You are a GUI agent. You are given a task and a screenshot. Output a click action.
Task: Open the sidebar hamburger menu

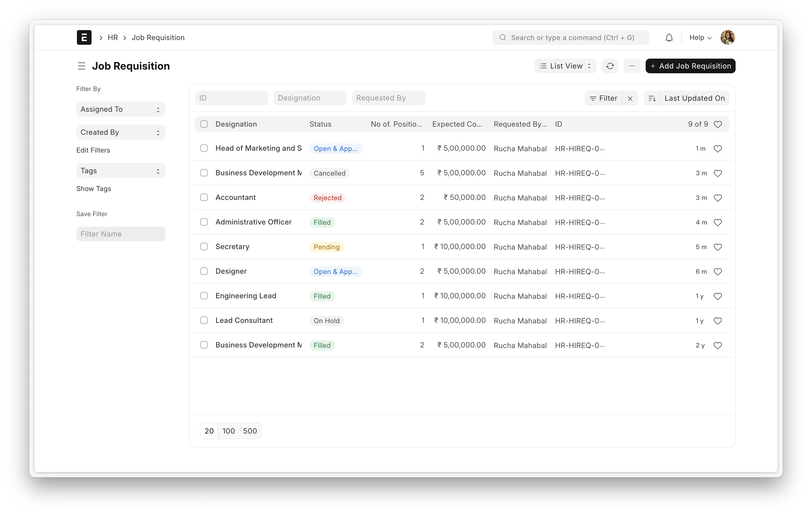point(82,66)
